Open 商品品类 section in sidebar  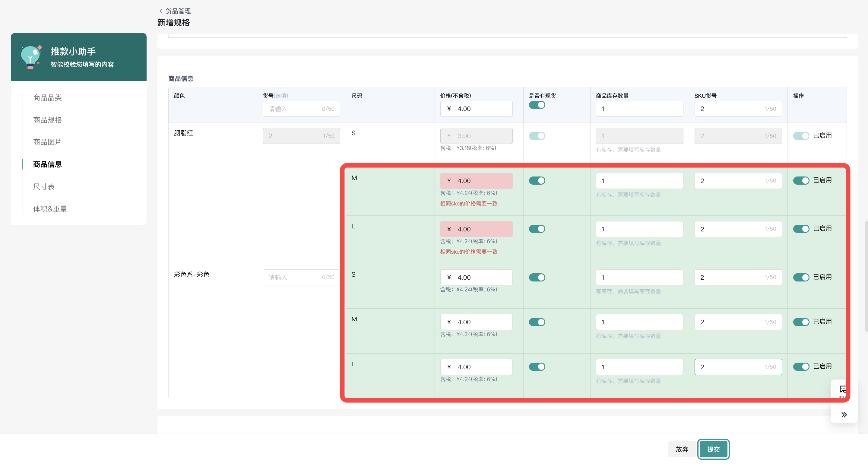[x=48, y=98]
